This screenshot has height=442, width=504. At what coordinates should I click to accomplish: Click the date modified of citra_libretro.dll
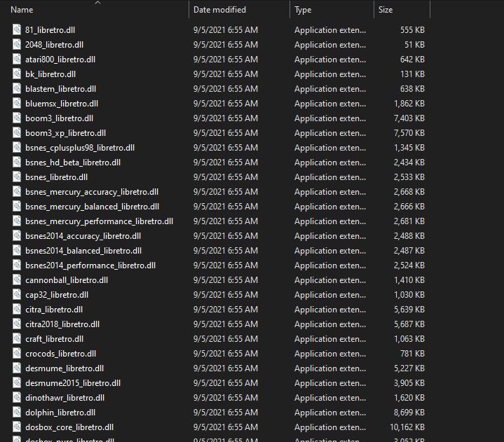225,310
